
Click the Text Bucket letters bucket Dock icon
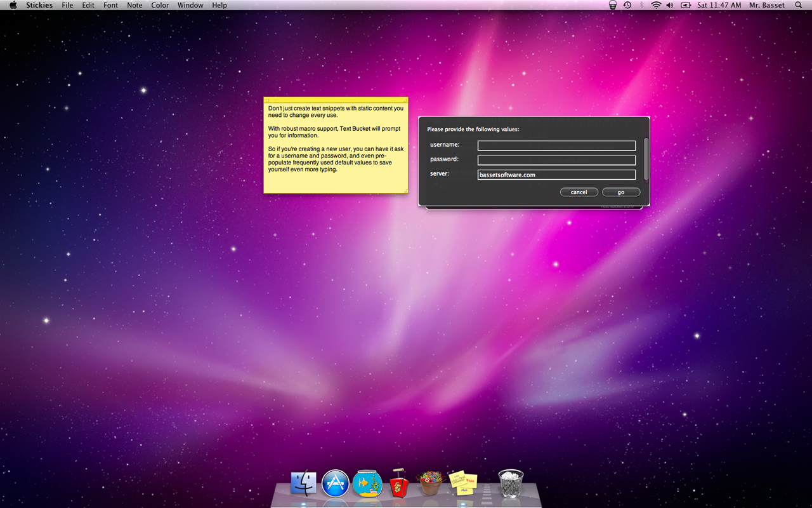430,484
